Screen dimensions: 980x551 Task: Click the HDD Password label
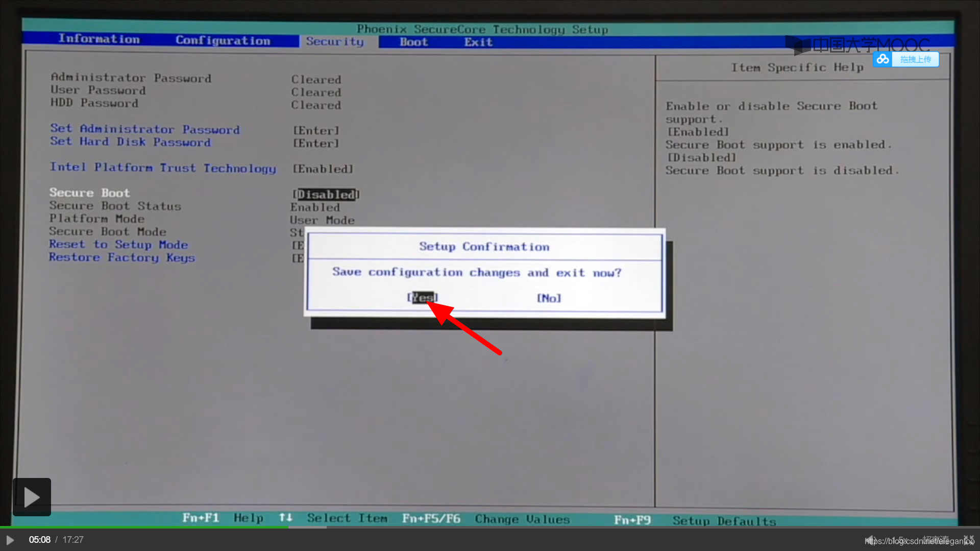tap(94, 103)
